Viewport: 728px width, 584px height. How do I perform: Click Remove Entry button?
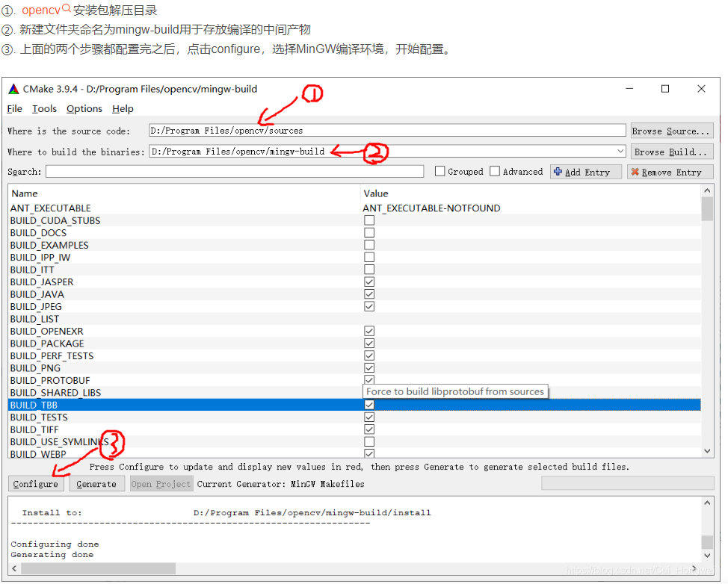[x=670, y=172]
